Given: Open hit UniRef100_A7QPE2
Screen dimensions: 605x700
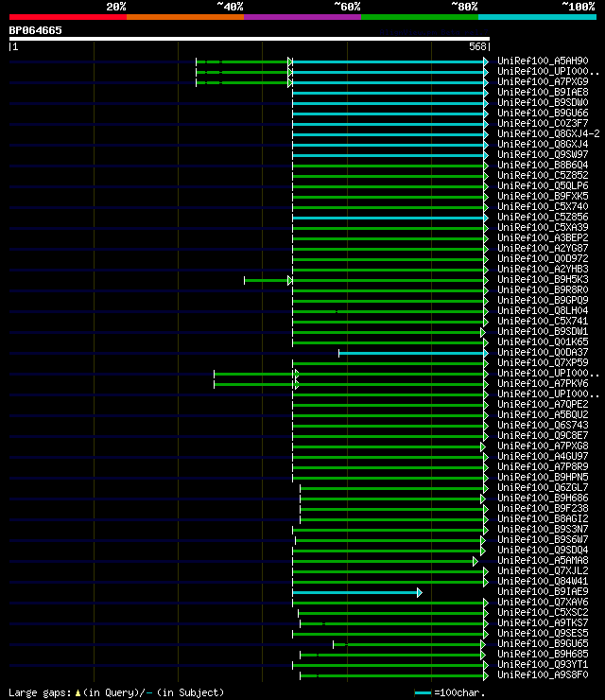Looking at the screenshot, I should point(543,405).
